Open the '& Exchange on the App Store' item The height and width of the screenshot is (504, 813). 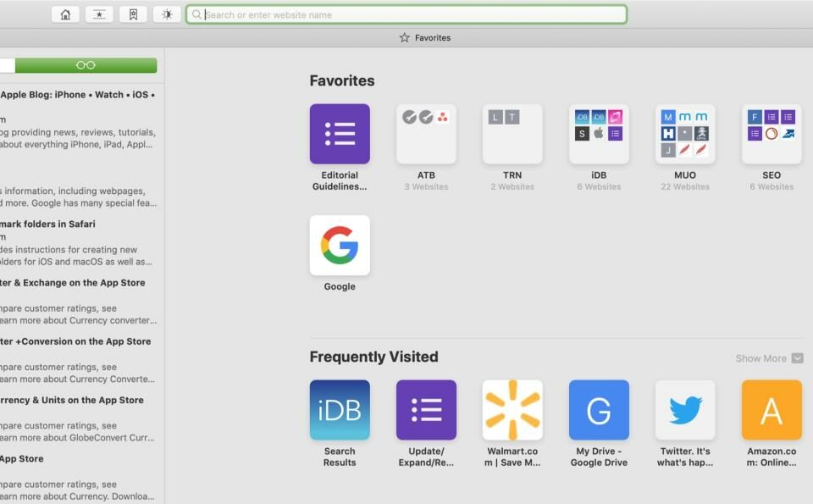click(x=79, y=302)
